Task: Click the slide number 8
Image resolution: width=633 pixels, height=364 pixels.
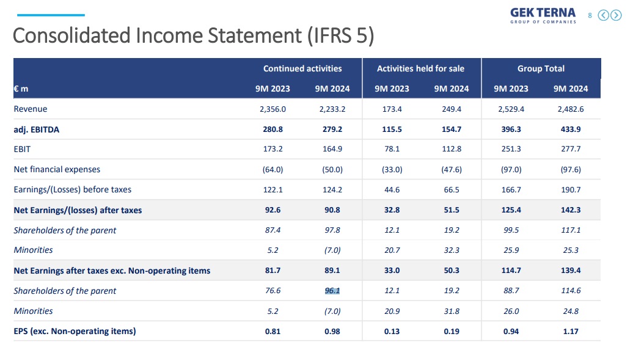Action: click(590, 15)
